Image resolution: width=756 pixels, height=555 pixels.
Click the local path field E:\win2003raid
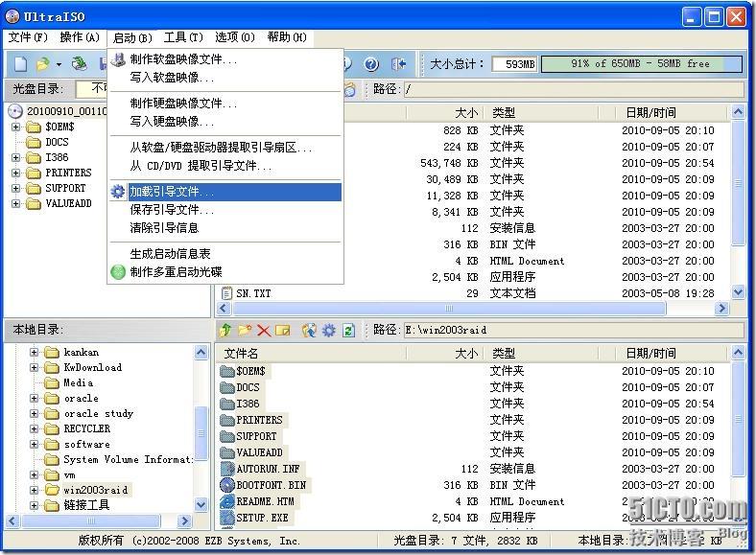[574, 331]
